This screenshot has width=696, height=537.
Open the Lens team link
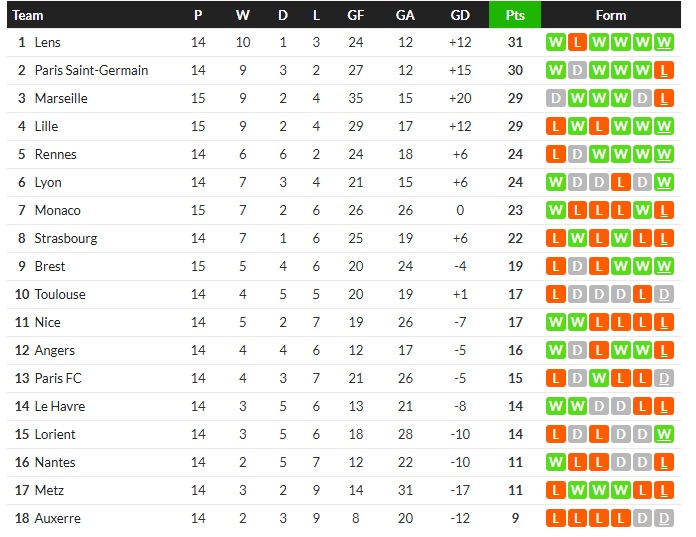tap(47, 43)
